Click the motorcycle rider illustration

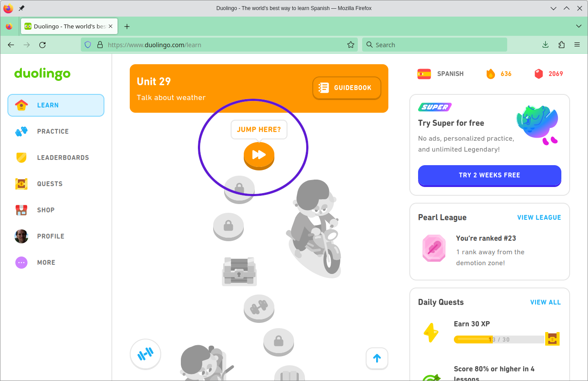[314, 229]
